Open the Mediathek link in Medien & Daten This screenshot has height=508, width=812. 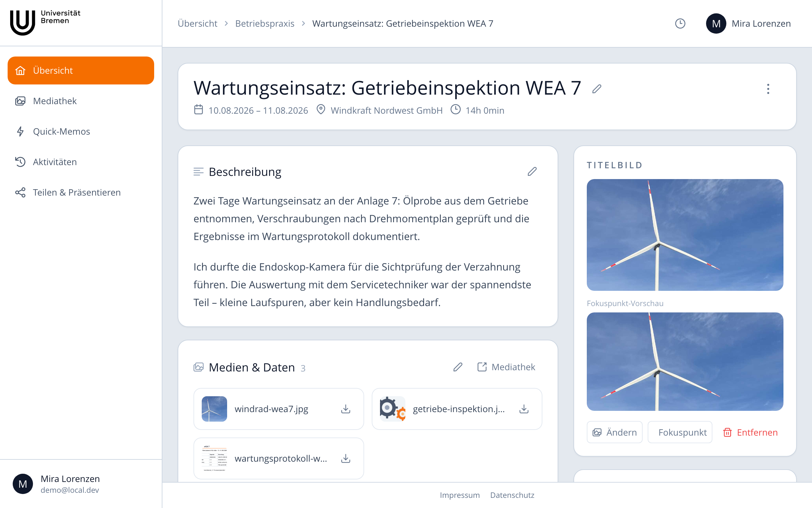tap(506, 367)
